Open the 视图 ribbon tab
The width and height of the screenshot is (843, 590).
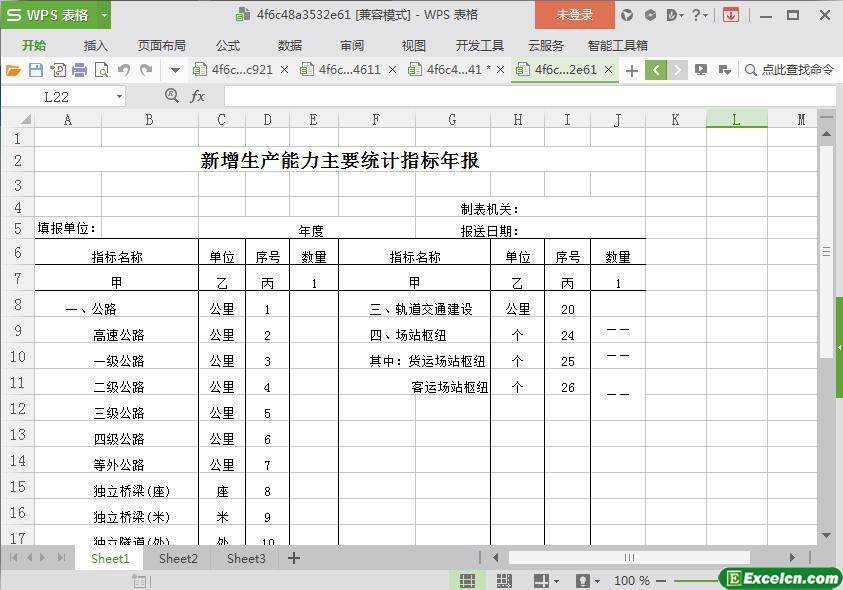click(413, 46)
